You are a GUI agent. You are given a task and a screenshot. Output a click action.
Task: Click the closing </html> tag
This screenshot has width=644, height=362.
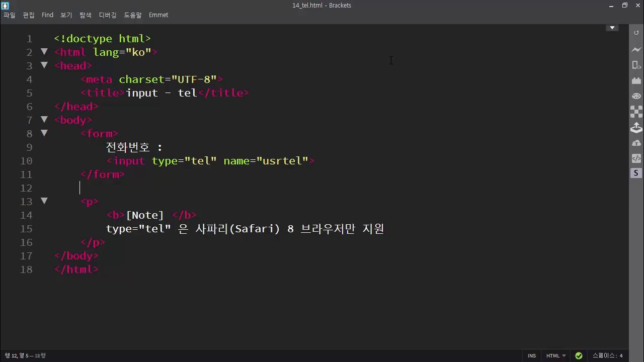point(76,269)
